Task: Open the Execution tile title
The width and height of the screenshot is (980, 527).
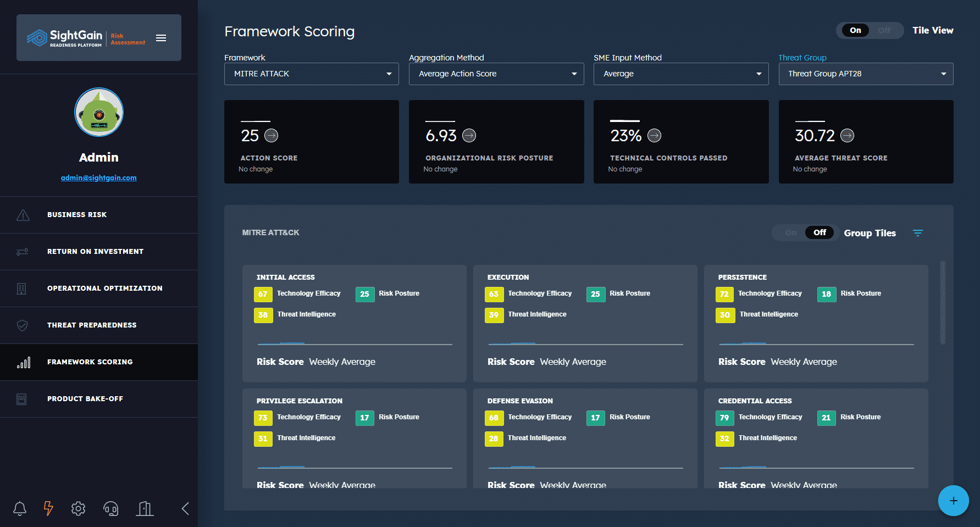Action: [508, 278]
